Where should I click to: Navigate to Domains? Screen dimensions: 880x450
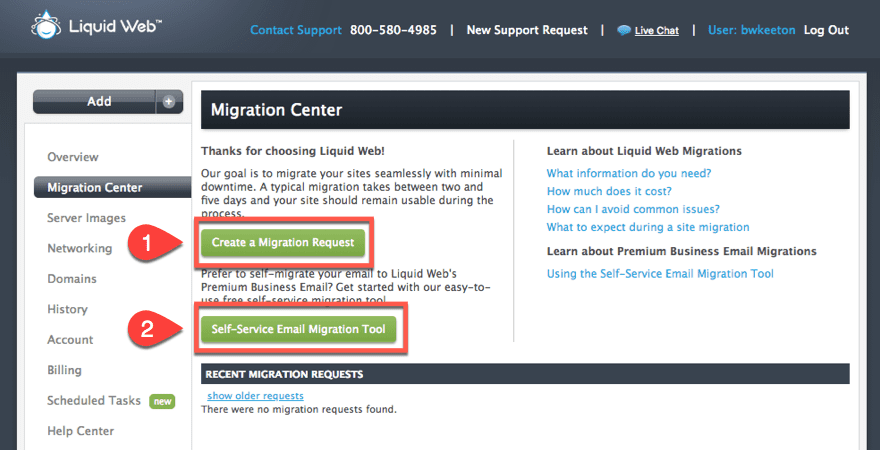pos(72,279)
